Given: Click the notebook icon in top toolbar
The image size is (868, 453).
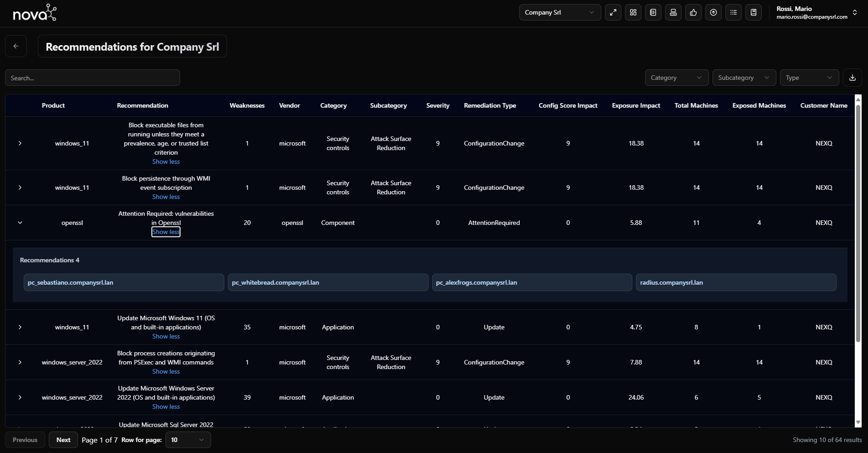Looking at the screenshot, I should 653,13.
